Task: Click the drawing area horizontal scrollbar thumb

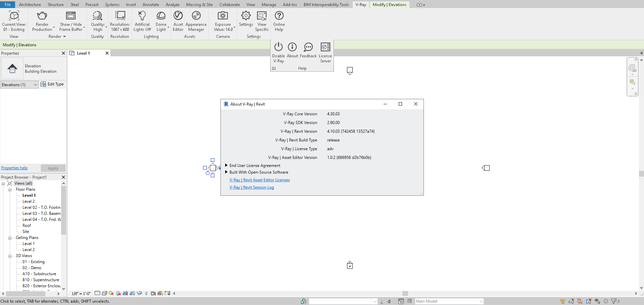Action: coord(405,293)
